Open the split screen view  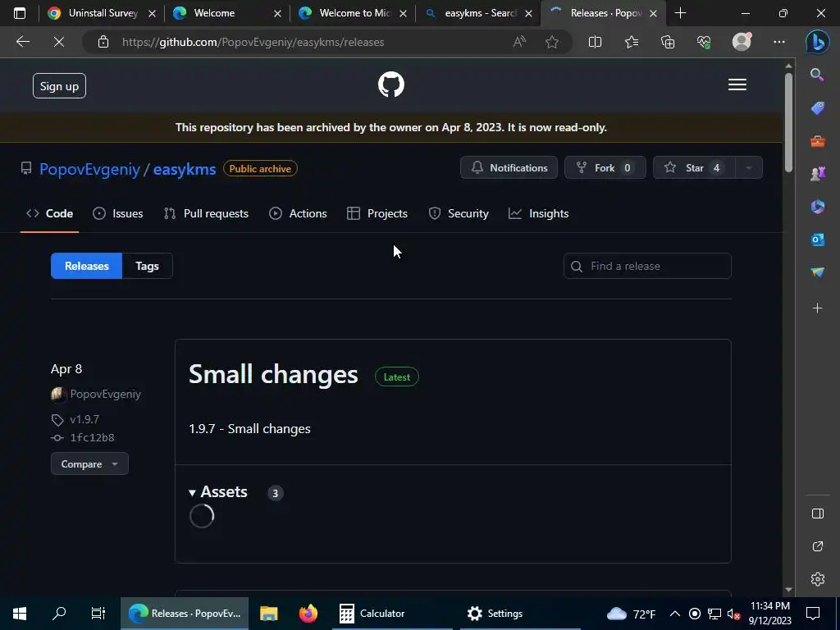(595, 42)
